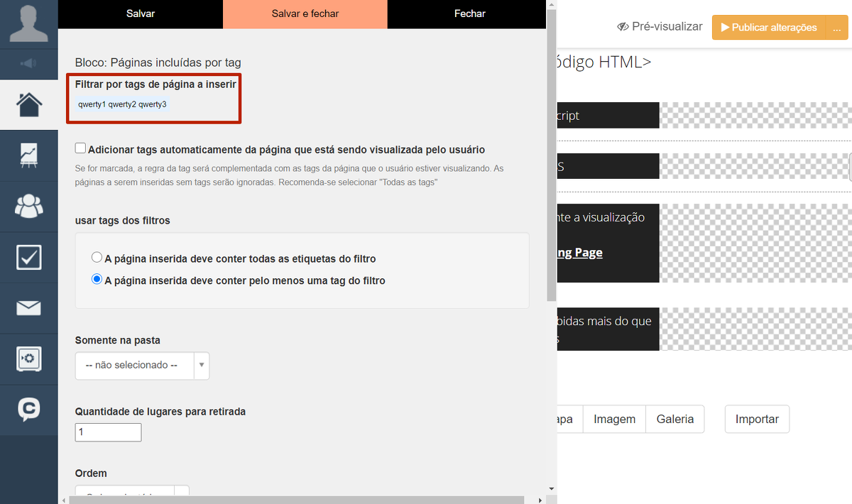Click the Publicar alterações button
852x504 pixels.
(x=768, y=28)
